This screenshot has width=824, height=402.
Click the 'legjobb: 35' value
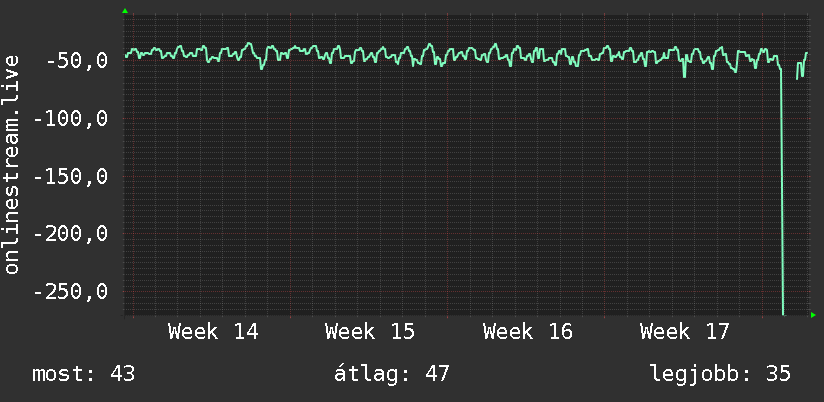pyautogui.click(x=720, y=374)
